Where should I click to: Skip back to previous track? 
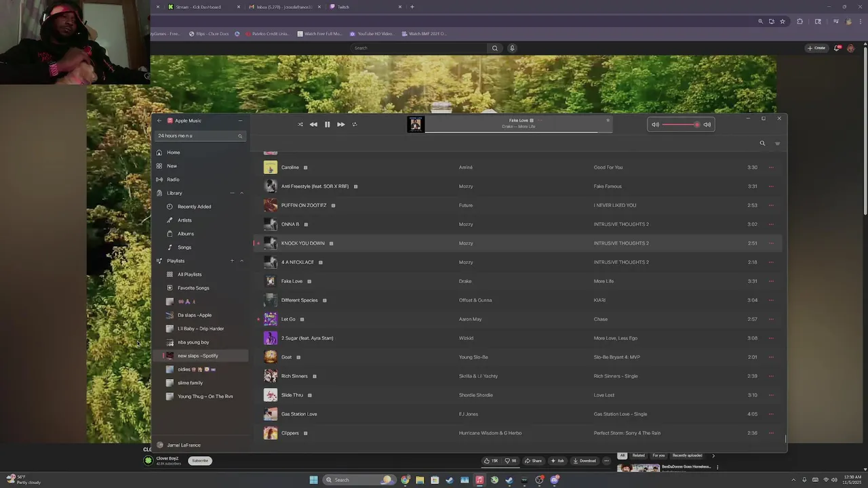pos(313,125)
